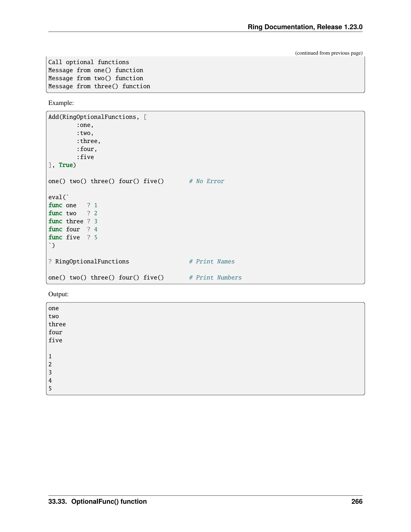The image size is (411, 532).
Task: Click footer '33.33. OptionalFunc() function'
Action: pos(97,501)
